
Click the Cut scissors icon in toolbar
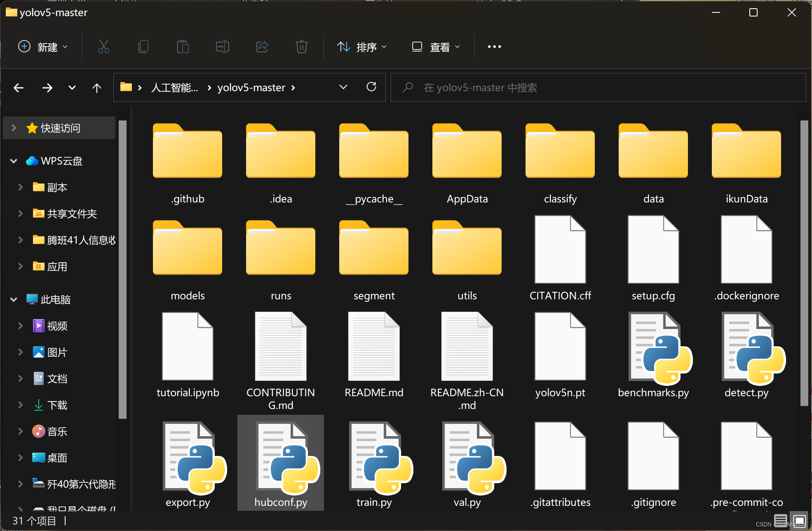pyautogui.click(x=103, y=47)
